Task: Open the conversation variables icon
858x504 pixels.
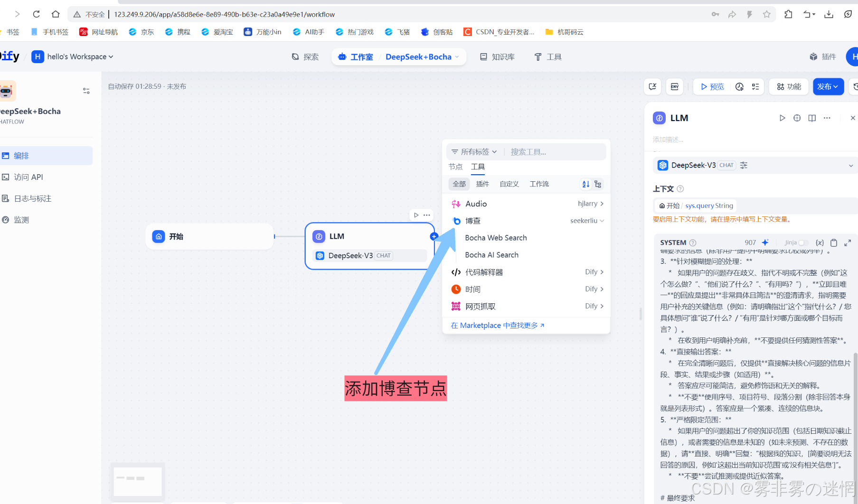Action: click(x=652, y=86)
